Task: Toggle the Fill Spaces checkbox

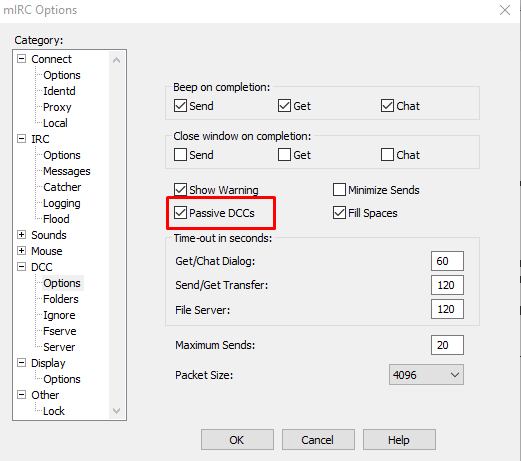Action: click(339, 213)
